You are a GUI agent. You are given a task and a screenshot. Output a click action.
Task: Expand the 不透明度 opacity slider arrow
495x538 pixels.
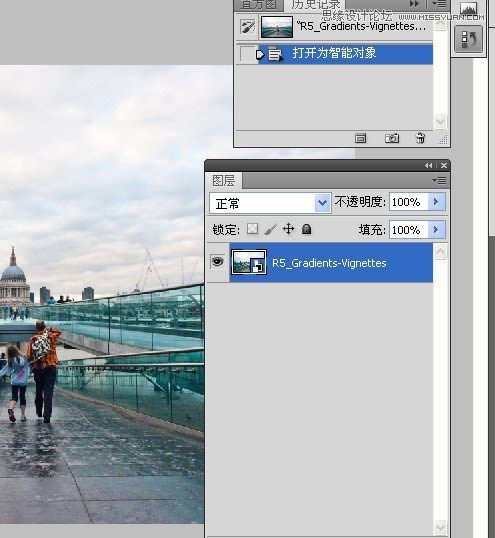(x=436, y=201)
